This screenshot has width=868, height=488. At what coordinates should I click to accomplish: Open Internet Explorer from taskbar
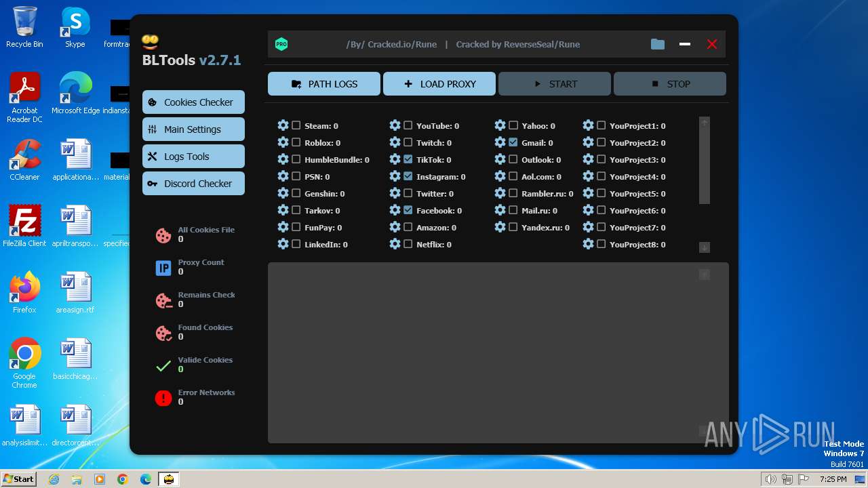click(54, 479)
